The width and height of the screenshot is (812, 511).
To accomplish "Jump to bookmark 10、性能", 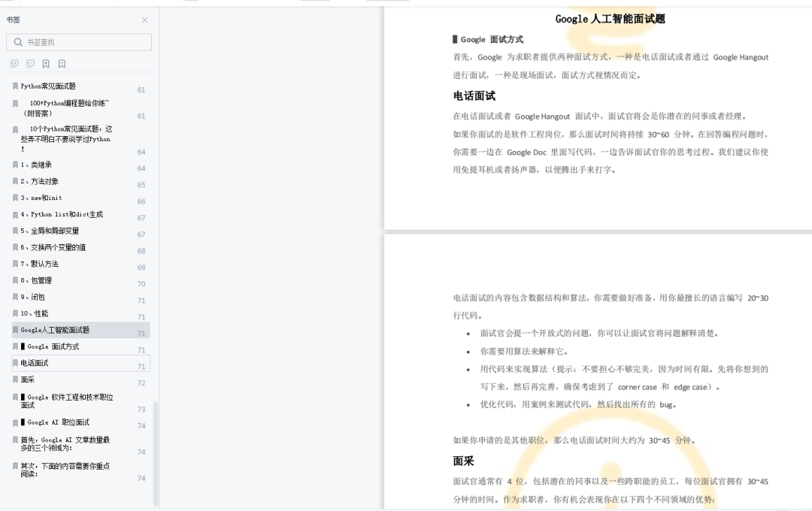I will point(34,314).
